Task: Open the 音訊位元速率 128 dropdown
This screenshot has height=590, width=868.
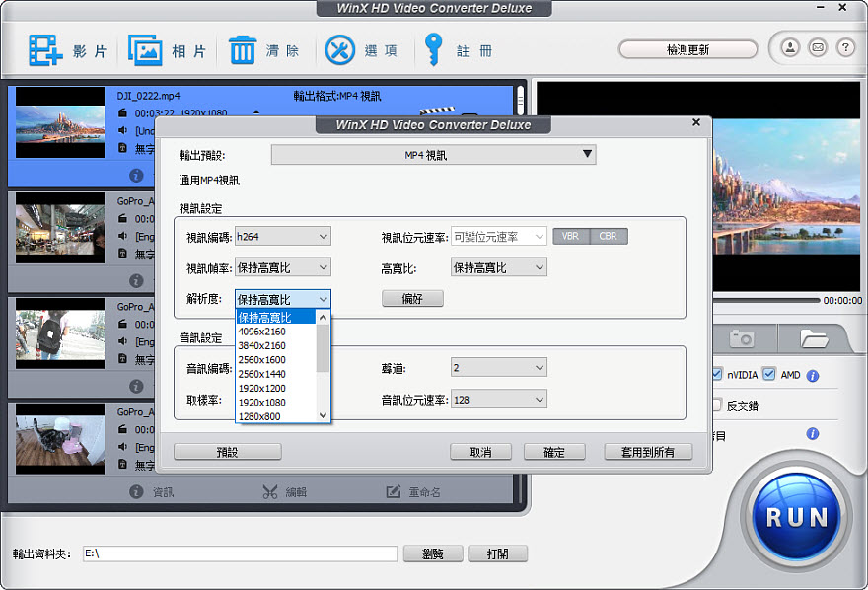Action: tap(499, 400)
